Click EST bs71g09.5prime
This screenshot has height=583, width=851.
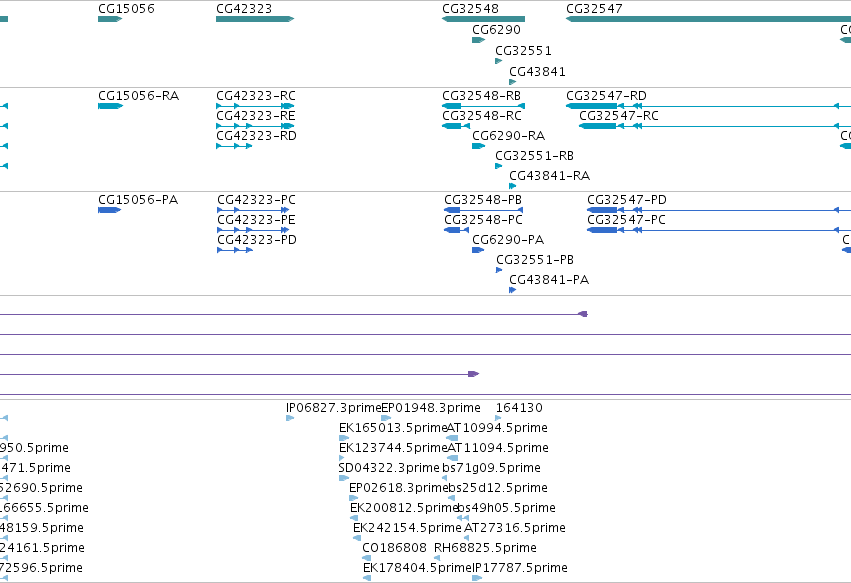click(491, 468)
